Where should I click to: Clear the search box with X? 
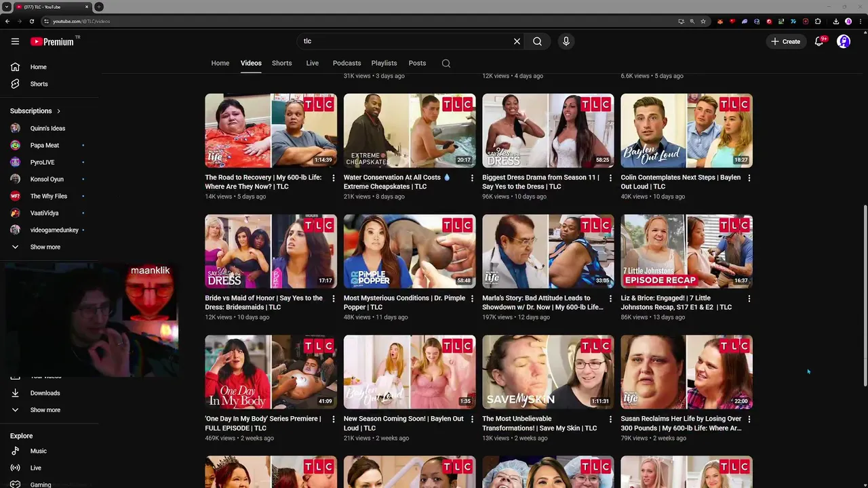517,41
